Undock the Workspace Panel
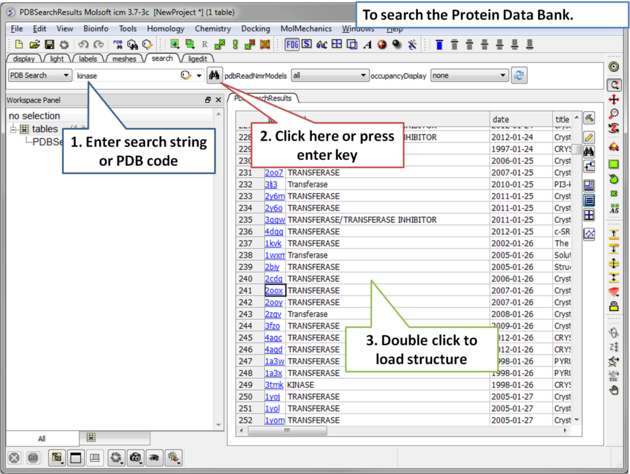The image size is (630, 474). (208, 100)
